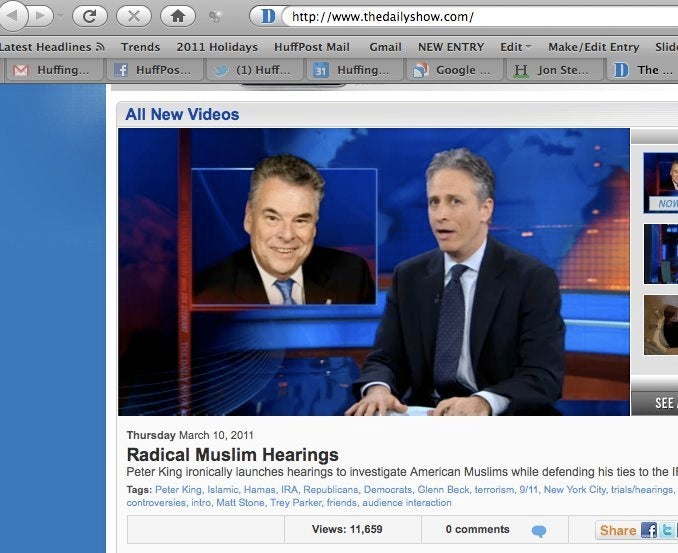Select the third sidebar video thumbnail
Screen dimensions: 678x553
(661, 325)
